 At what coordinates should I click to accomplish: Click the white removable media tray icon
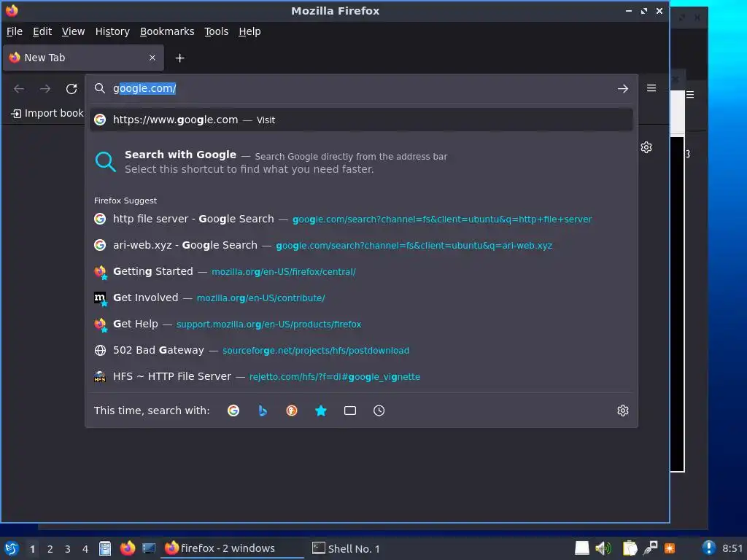click(x=581, y=548)
